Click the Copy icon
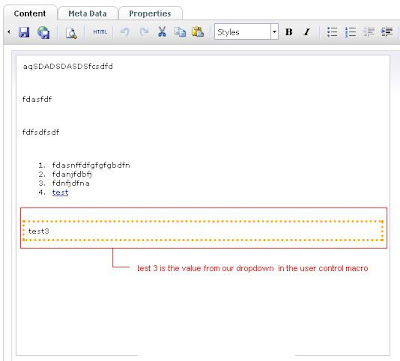Screen dimensions: 400x361 click(180, 32)
